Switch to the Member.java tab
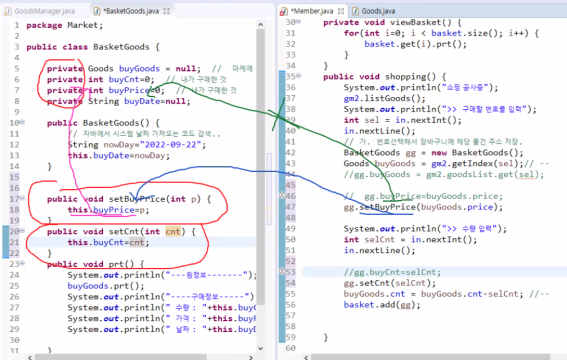This screenshot has width=567, height=360. pyautogui.click(x=312, y=11)
